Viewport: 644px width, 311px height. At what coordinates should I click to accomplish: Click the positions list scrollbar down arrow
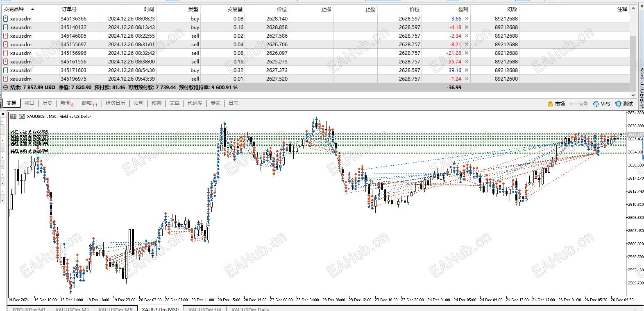(633, 95)
